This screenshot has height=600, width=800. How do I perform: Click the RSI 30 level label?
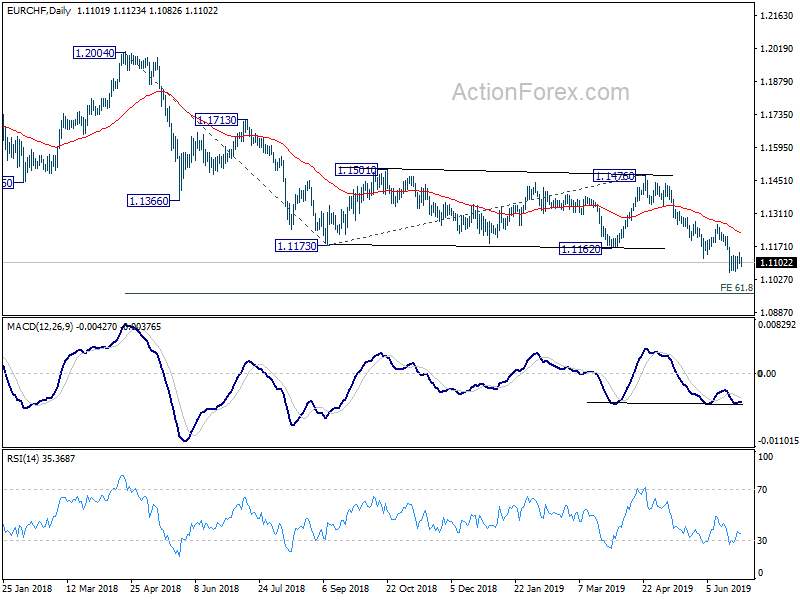[x=762, y=541]
